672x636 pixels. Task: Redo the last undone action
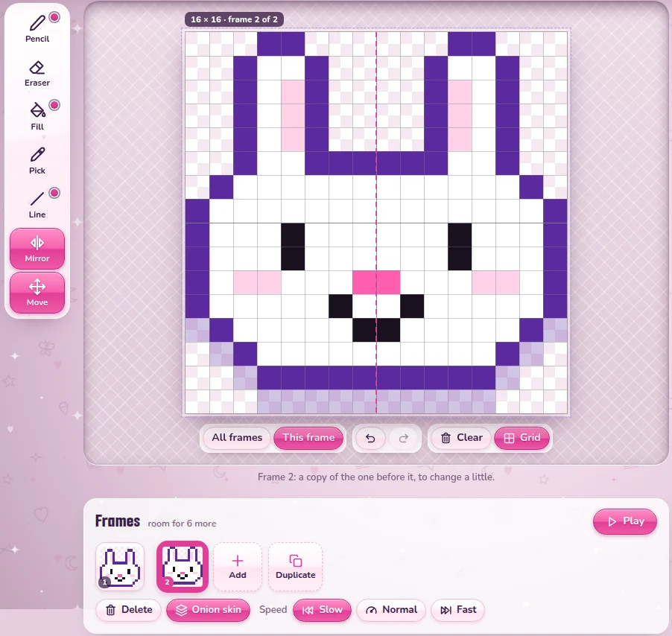point(403,438)
